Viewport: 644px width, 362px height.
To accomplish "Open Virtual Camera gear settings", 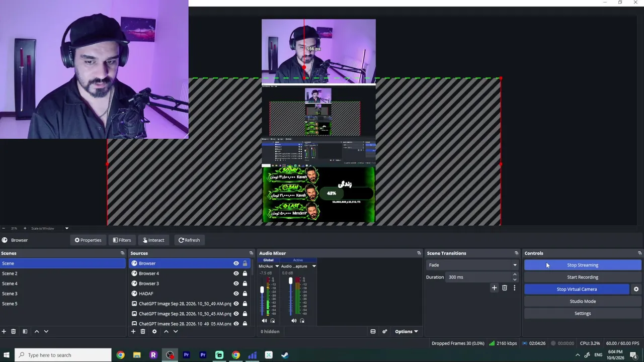I will [x=636, y=289].
